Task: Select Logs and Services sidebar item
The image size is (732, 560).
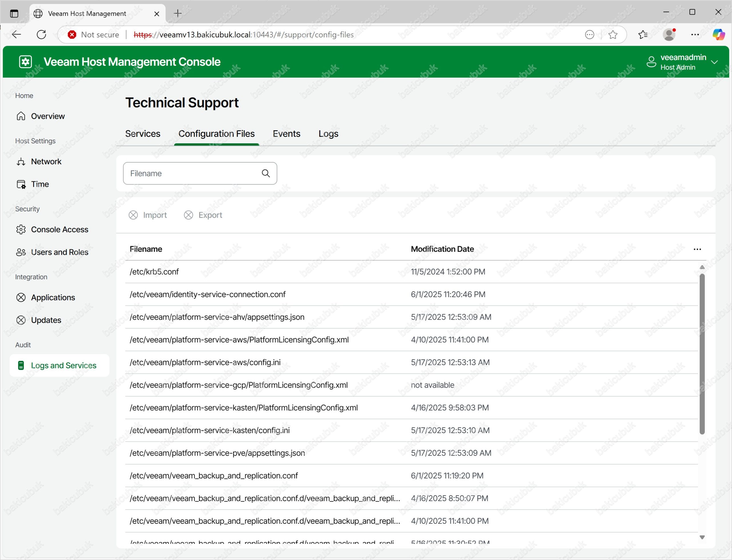Action: coord(59,365)
